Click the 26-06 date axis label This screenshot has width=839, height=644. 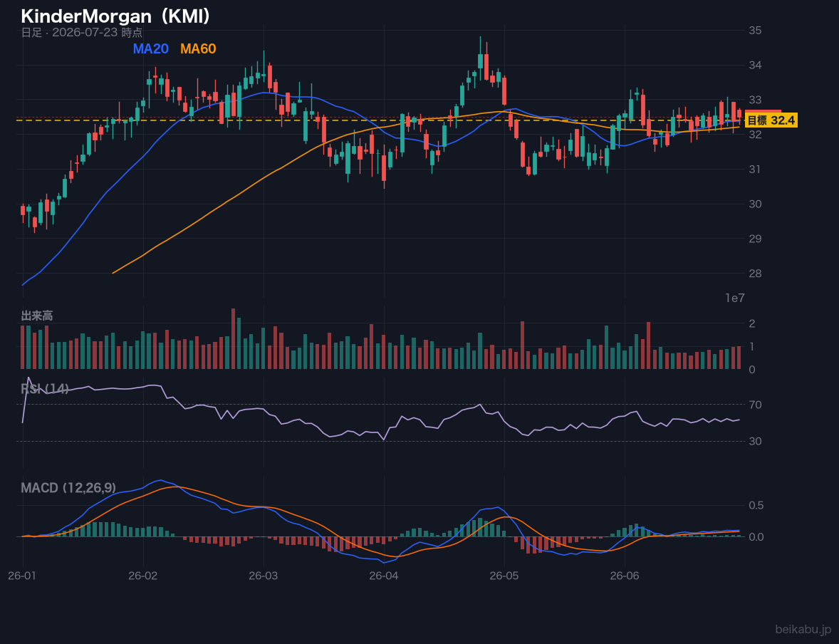[625, 576]
